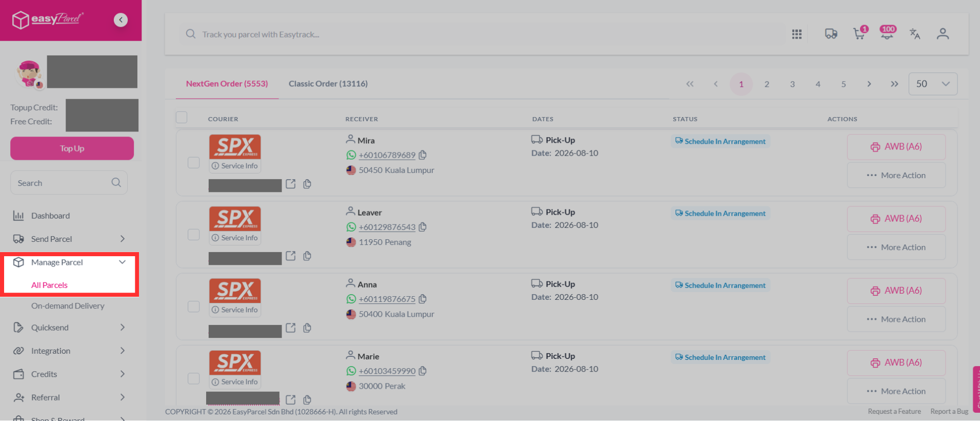This screenshot has height=421, width=980.
Task: Open the 50 per page dropdown
Action: 933,84
